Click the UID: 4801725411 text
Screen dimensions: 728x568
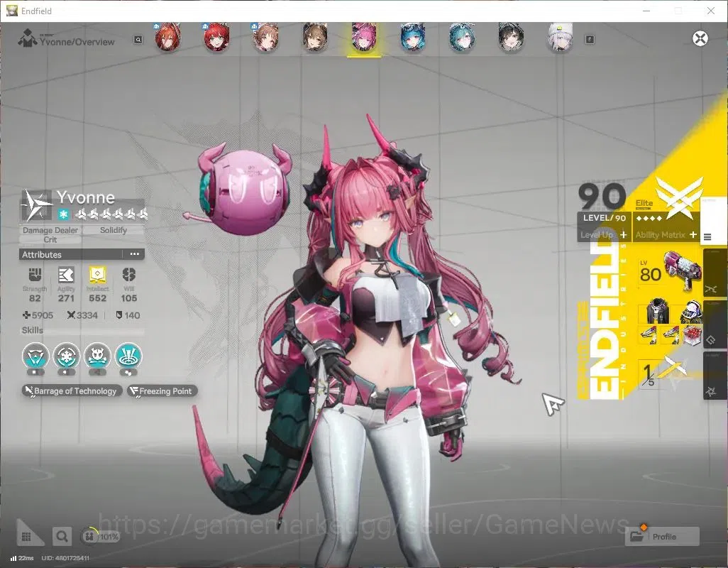[65, 558]
